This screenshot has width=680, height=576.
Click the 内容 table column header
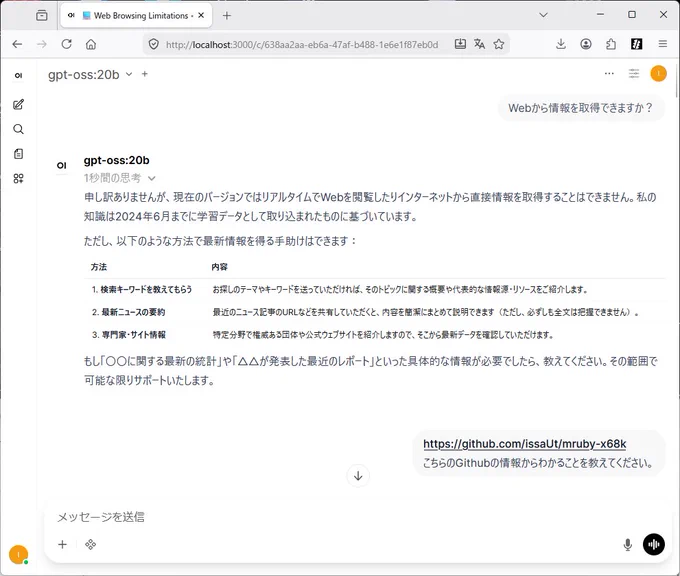coord(219,267)
